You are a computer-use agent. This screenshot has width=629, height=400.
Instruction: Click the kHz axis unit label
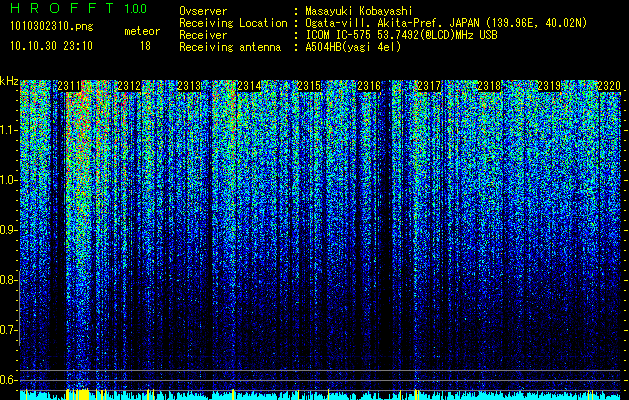point(9,81)
